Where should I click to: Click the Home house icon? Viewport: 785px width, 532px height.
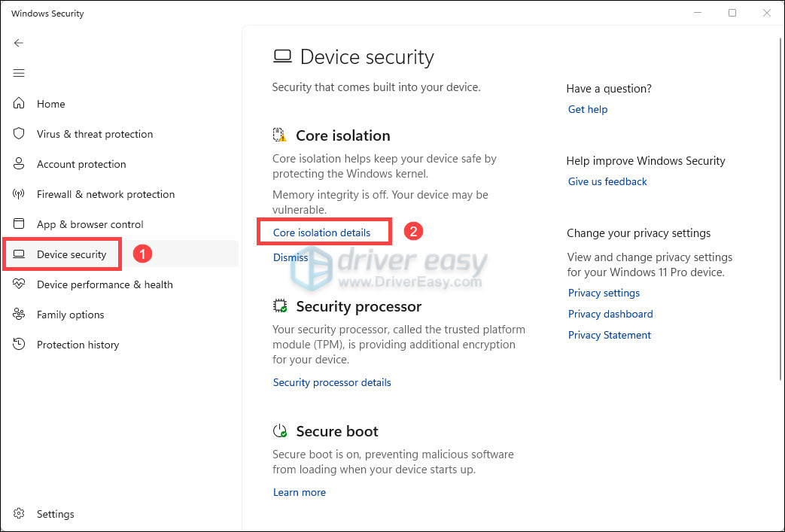click(19, 103)
